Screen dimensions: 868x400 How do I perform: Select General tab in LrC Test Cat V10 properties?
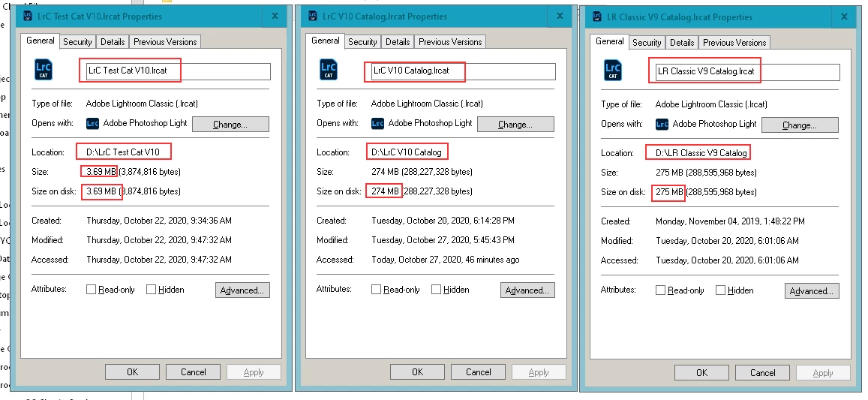pos(41,41)
